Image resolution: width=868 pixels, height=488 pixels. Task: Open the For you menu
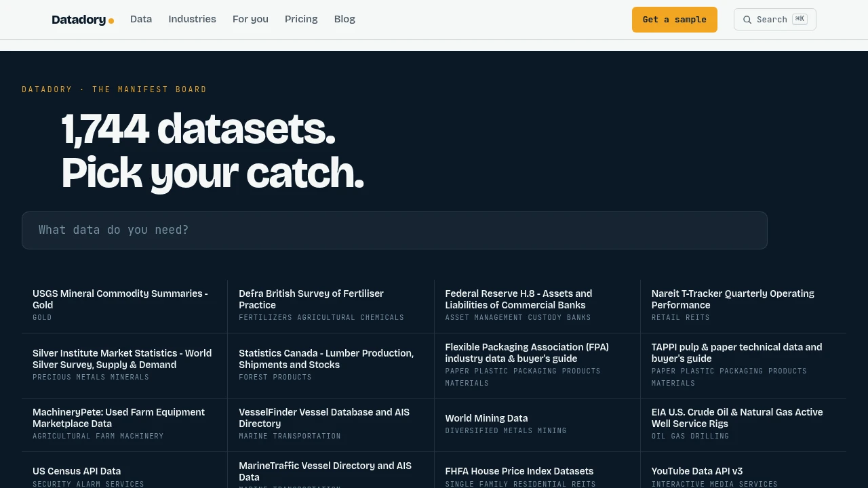tap(250, 19)
